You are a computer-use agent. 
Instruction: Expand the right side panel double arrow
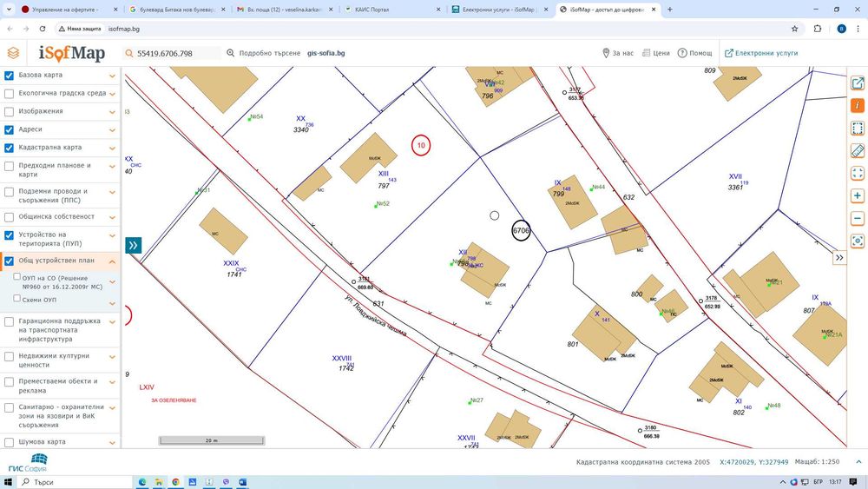pyautogui.click(x=839, y=257)
